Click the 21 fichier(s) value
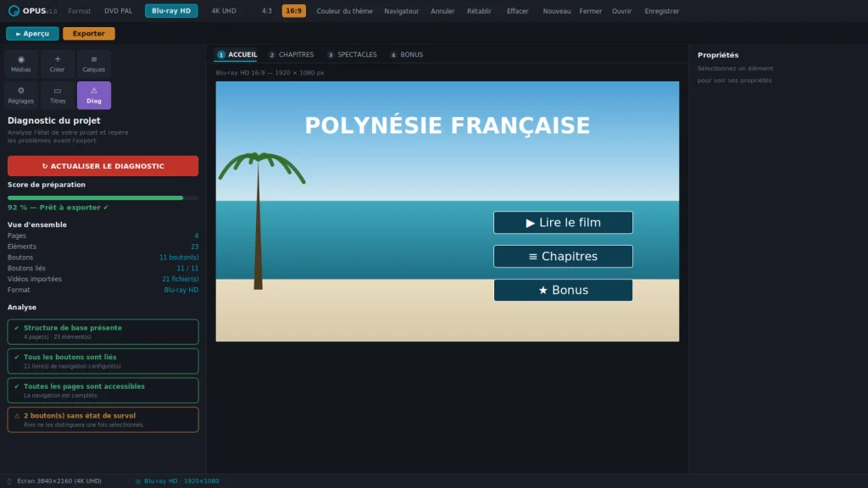The image size is (868, 488). [181, 279]
